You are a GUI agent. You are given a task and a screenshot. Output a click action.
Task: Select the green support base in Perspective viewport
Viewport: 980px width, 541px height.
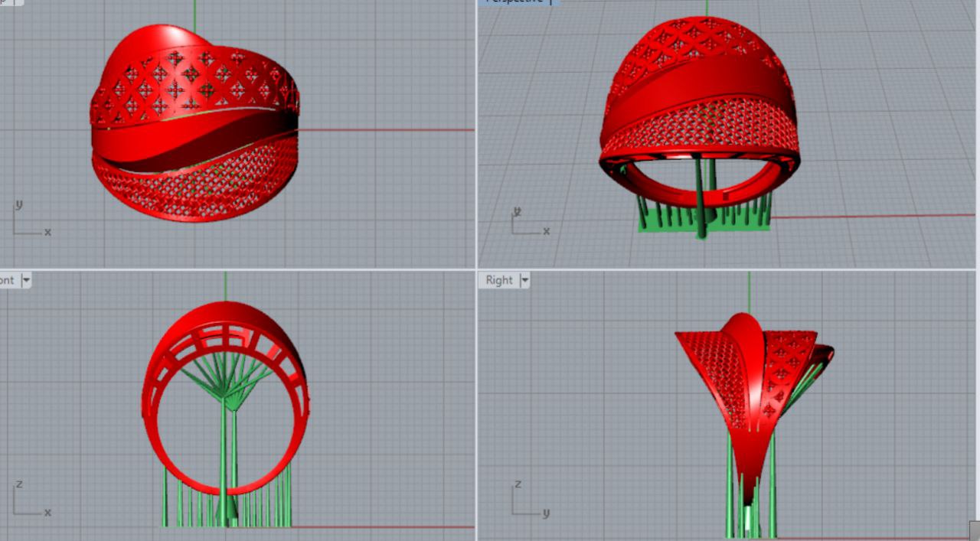pos(666,225)
